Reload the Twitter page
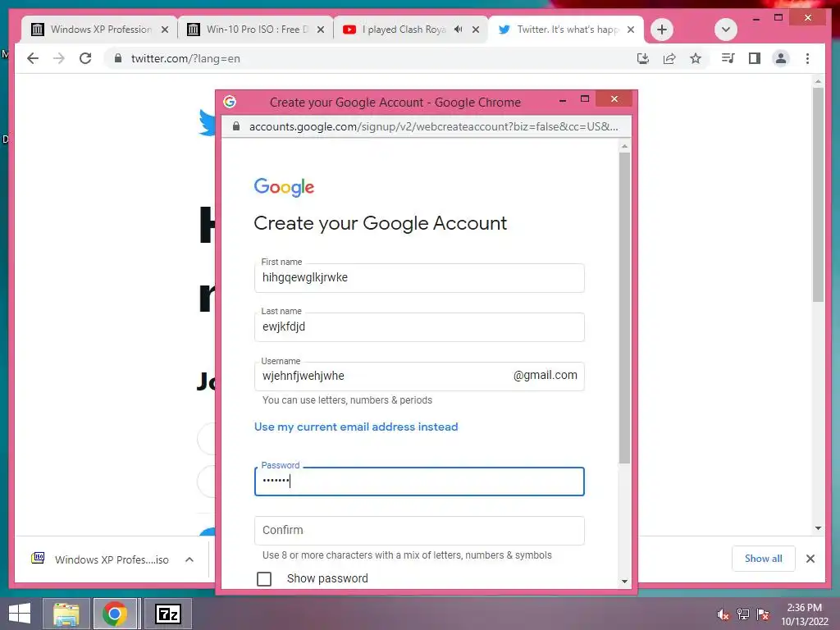The image size is (840, 630). [85, 58]
